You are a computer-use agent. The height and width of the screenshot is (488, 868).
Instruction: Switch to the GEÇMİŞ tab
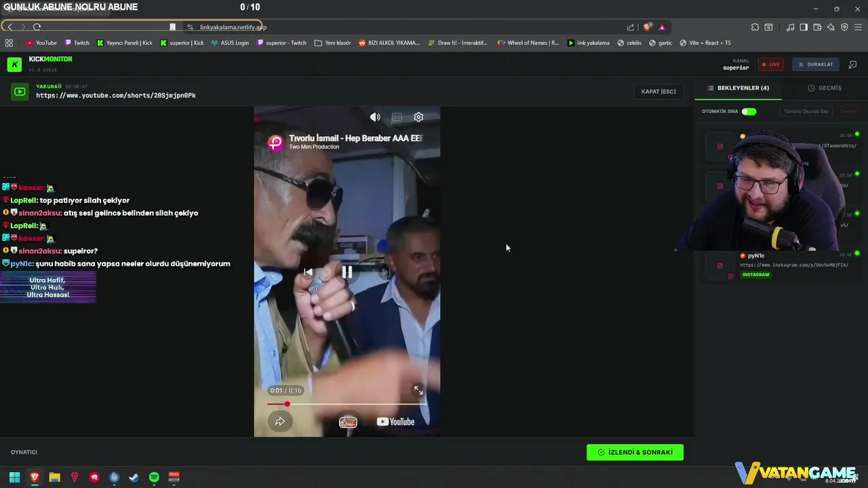pyautogui.click(x=825, y=88)
